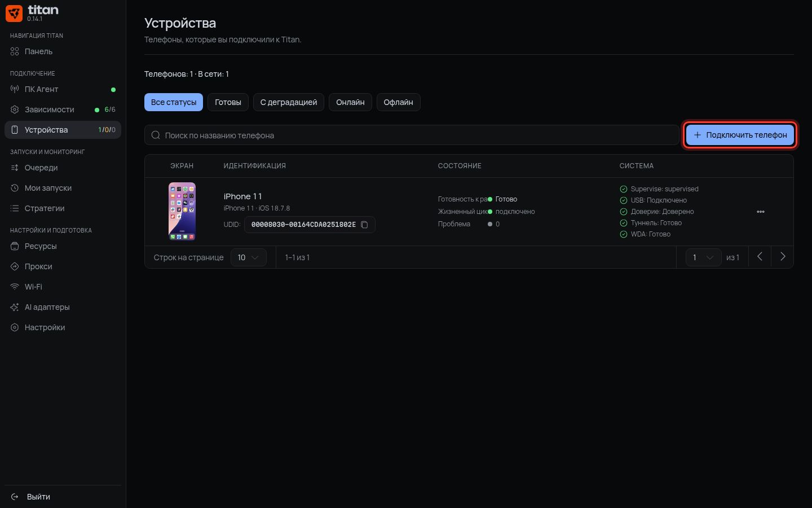Open the rows per page dropdown
Screen dimensions: 812x508
click(248, 257)
